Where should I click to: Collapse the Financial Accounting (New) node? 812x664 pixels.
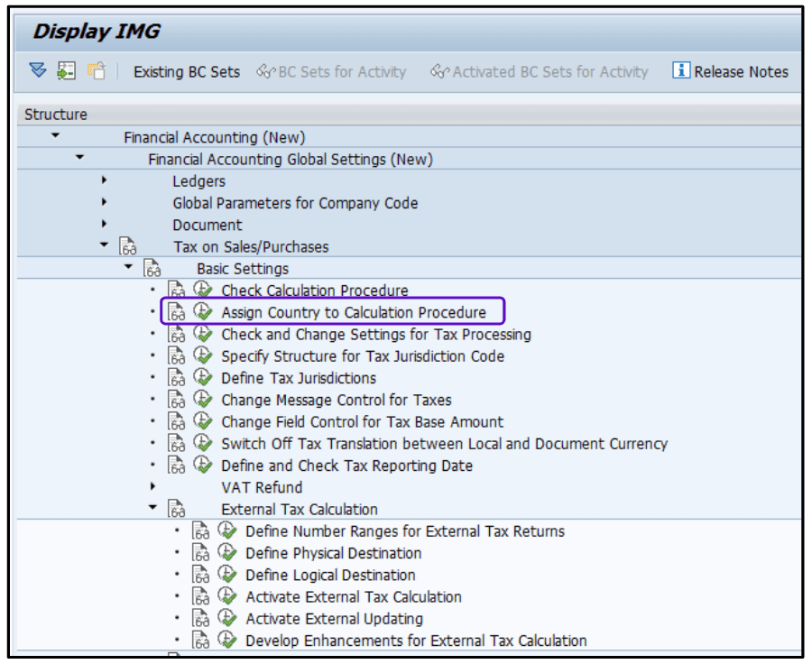coord(56,136)
